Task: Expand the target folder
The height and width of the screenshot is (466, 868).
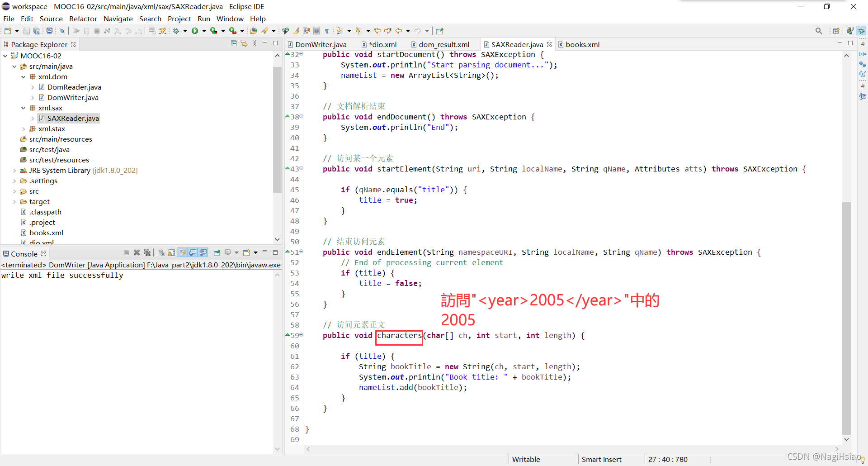Action: click(x=14, y=201)
